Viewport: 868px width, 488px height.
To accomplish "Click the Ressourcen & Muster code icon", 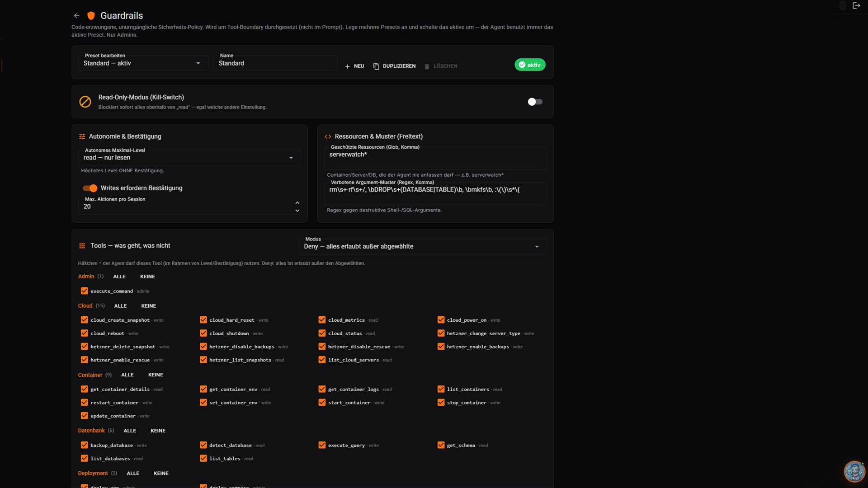I will click(328, 136).
